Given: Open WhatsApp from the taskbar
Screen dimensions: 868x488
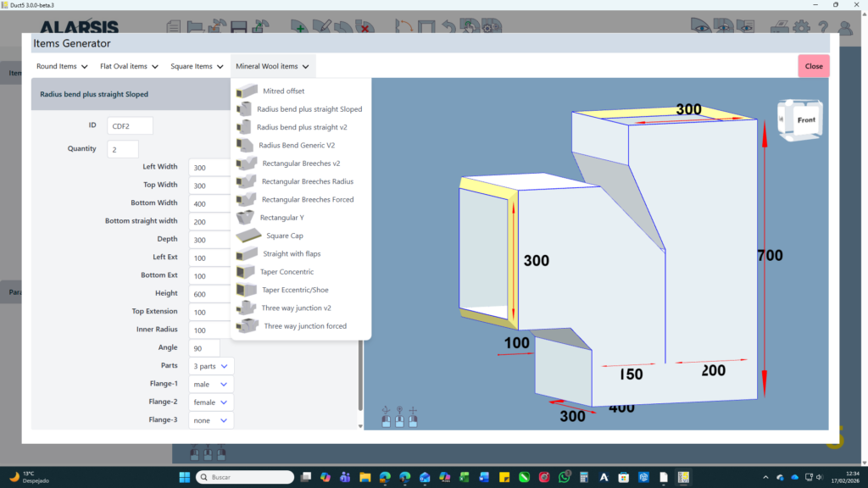Looking at the screenshot, I should [565, 477].
